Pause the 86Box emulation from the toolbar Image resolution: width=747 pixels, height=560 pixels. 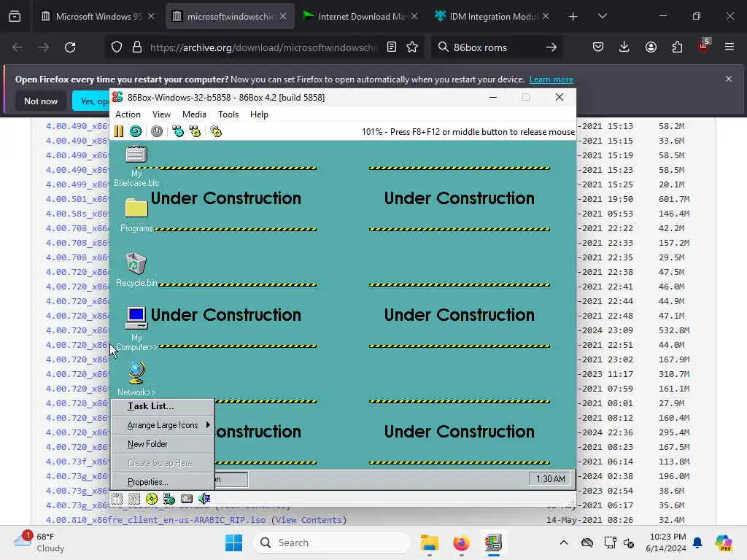click(x=119, y=131)
